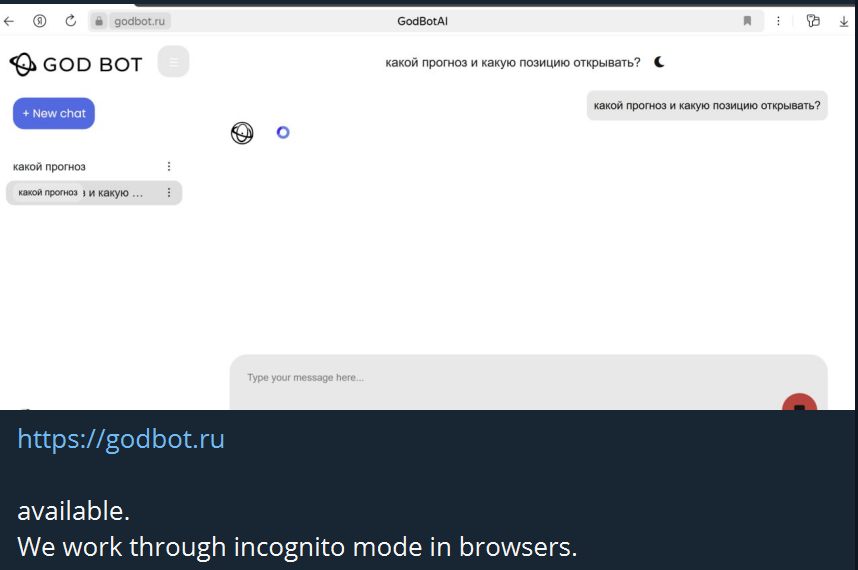Click the bot avatar icon in the chat
This screenshot has height=570, width=858.
coord(242,133)
